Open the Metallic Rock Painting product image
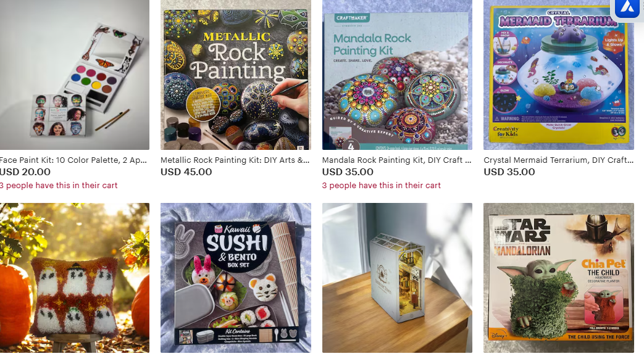 pyautogui.click(x=236, y=75)
